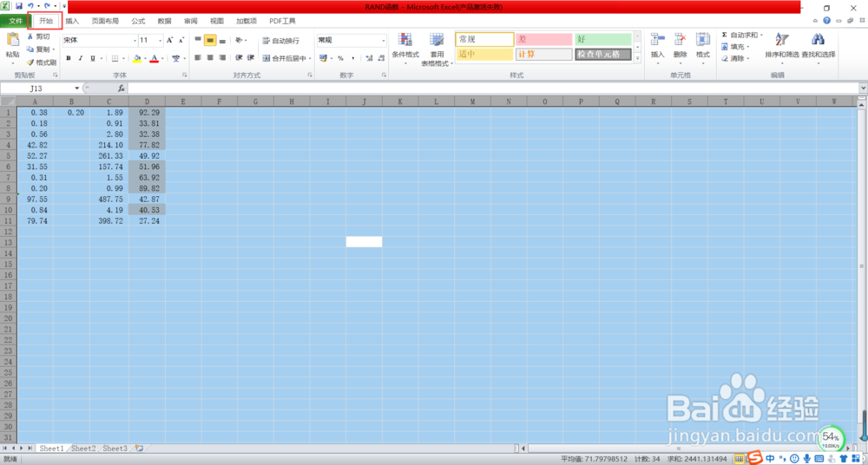Align cell text right
Viewport: 868px width, 465px height.
coord(222,57)
